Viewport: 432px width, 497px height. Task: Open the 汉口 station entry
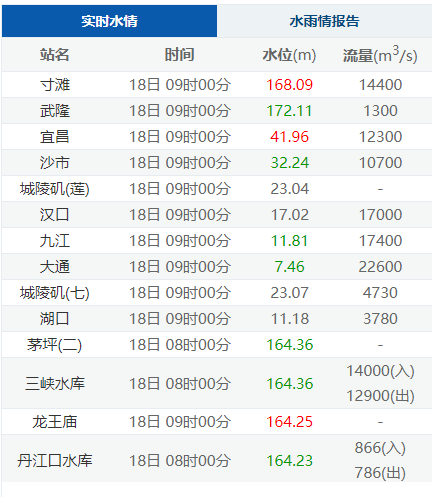click(x=55, y=215)
